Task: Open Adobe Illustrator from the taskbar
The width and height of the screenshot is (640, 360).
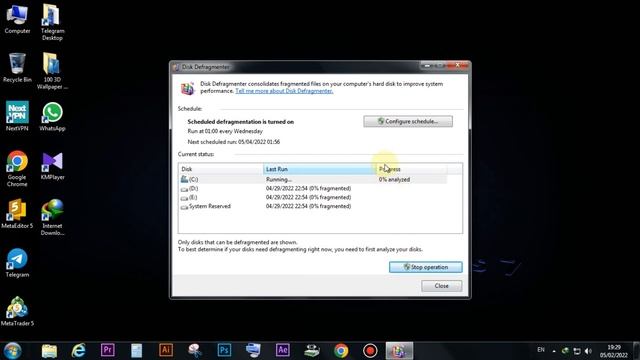Action: [x=166, y=350]
